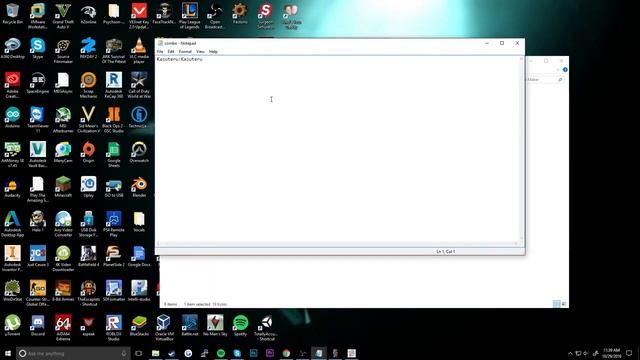Select the Battlefield 4 desktop icon
640x360 pixels.
[x=88, y=256]
